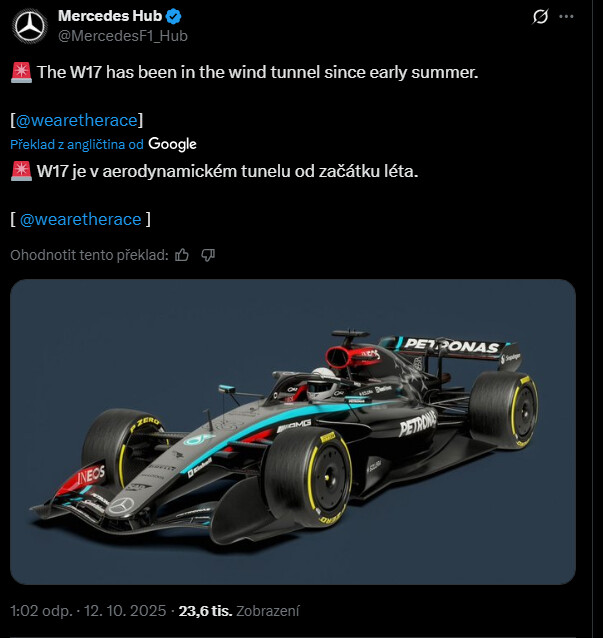The width and height of the screenshot is (603, 638).
Task: Open the @MercedesF1_Hub handle
Action: [x=123, y=36]
